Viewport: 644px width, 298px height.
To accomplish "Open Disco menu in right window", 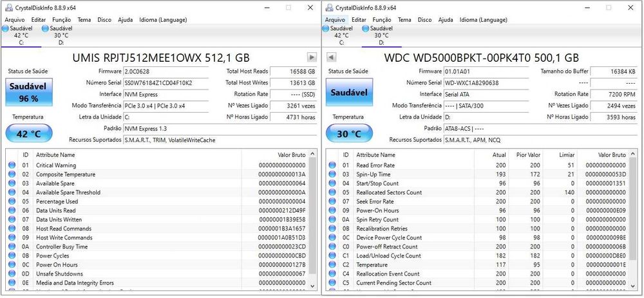I will tap(424, 20).
